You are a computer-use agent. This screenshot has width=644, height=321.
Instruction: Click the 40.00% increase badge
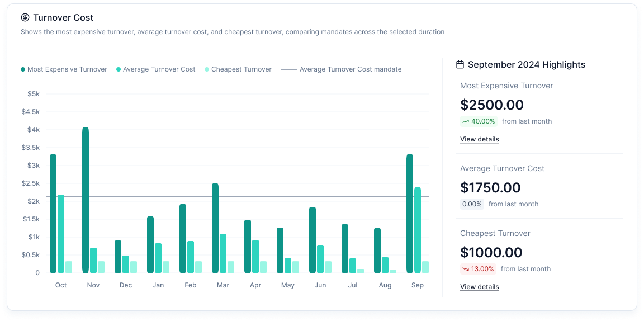(x=478, y=121)
